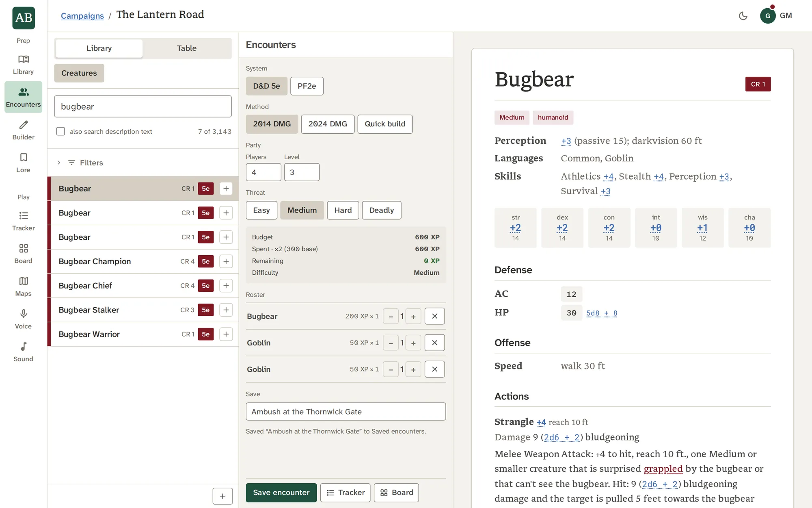Roll the 5d8 + 8 HP formula
The height and width of the screenshot is (508, 812).
[602, 313]
